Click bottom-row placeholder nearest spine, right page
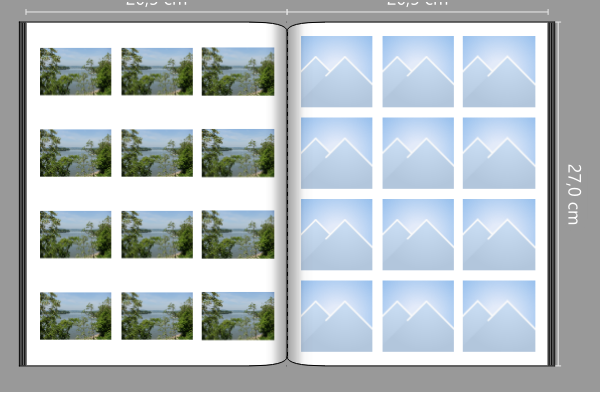 [336, 316]
